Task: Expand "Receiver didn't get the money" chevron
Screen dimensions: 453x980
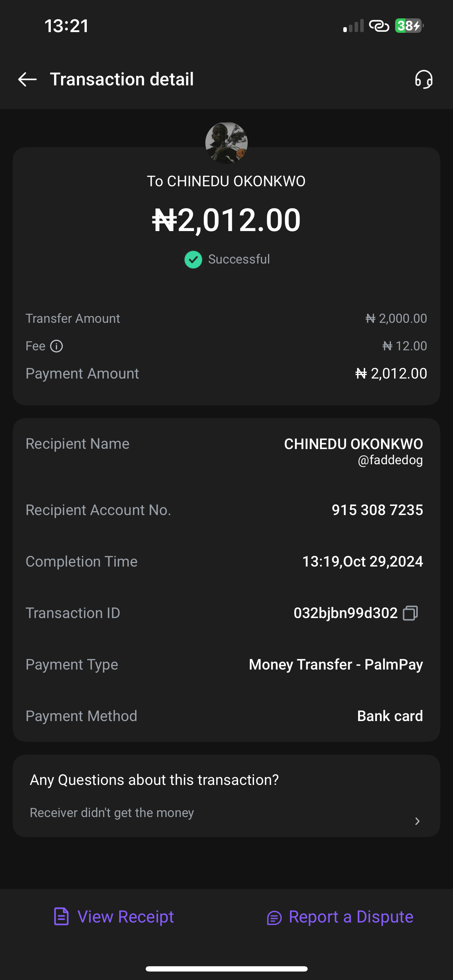Action: (x=417, y=821)
